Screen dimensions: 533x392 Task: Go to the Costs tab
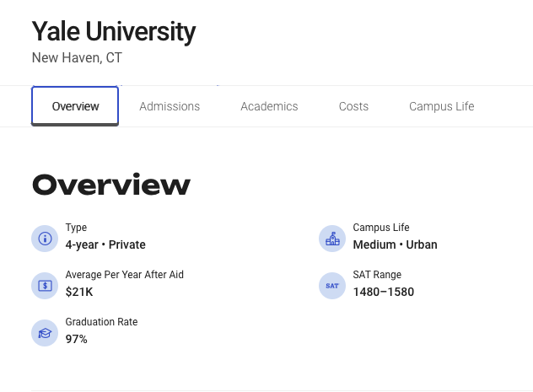353,106
